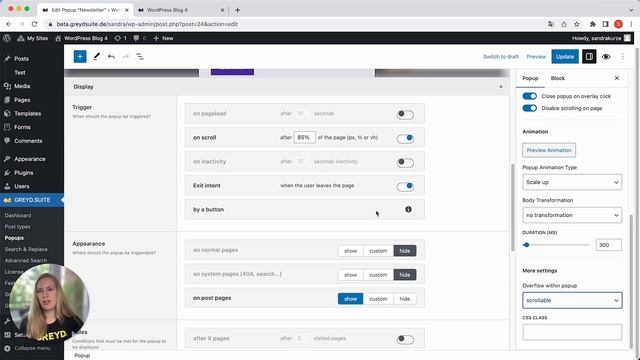Viewport: 640px width, 360px height.
Task: Close the settings sidebar with X
Action: click(x=617, y=78)
